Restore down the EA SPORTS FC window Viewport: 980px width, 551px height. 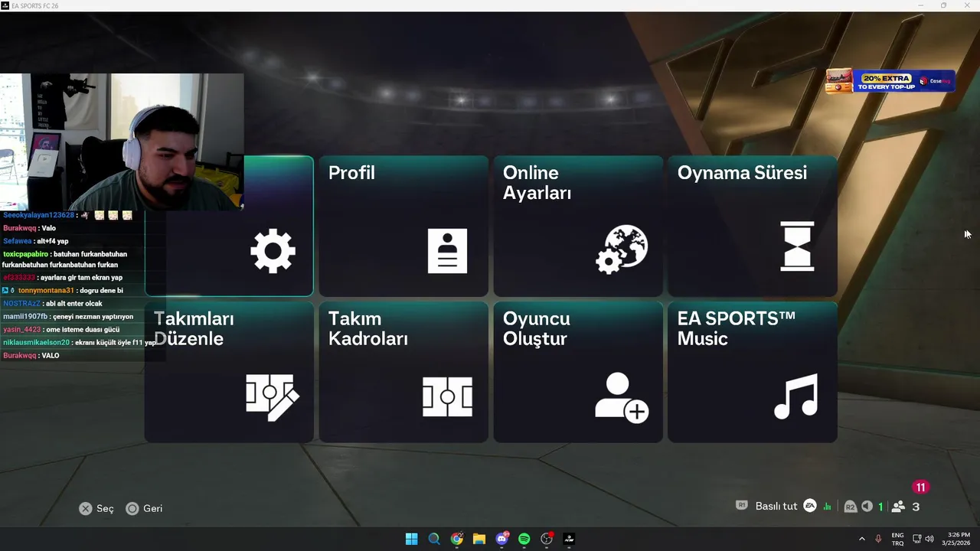943,5
